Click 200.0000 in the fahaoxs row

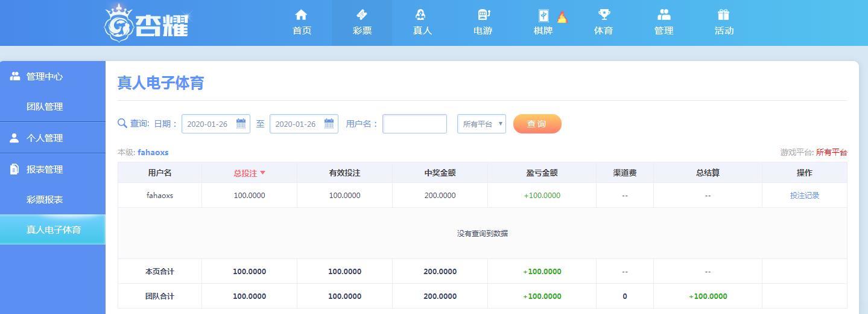(440, 196)
